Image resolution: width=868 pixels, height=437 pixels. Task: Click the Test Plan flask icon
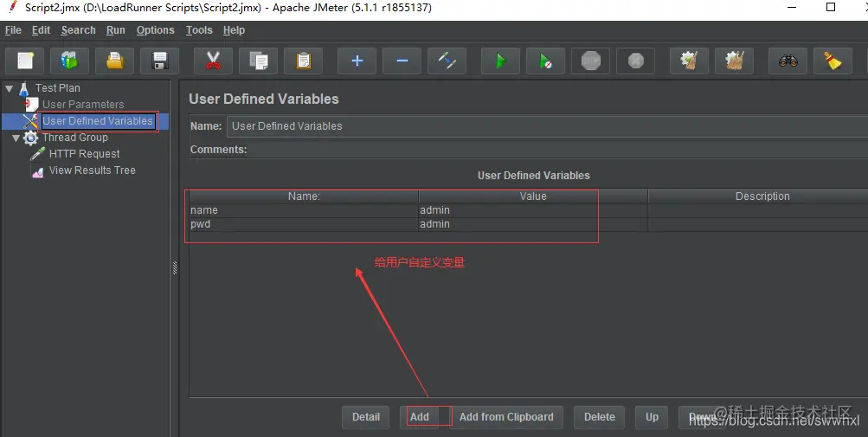tap(24, 88)
